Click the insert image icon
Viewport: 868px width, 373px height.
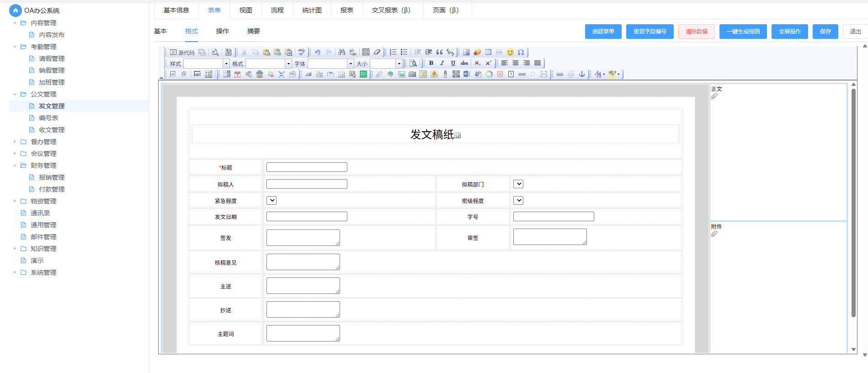pos(466,52)
